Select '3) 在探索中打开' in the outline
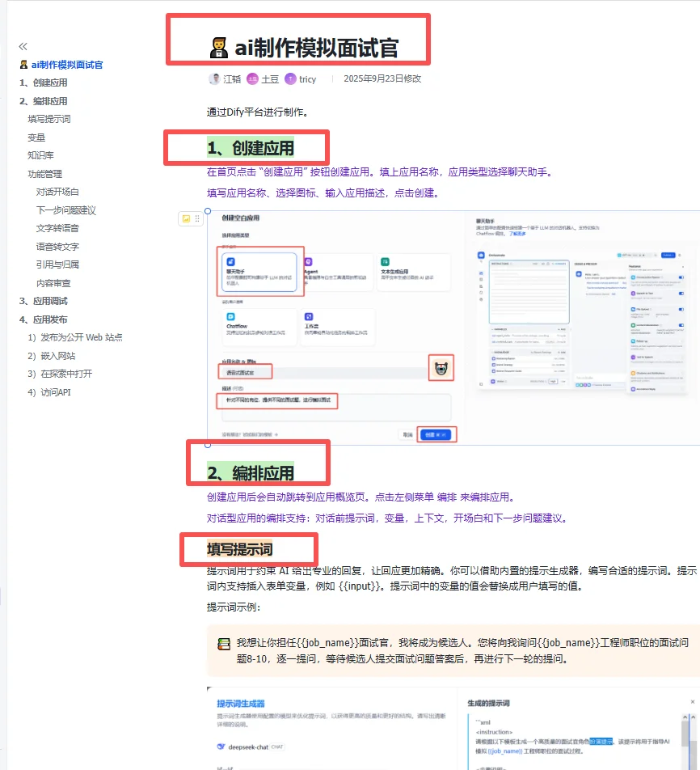 pos(60,374)
